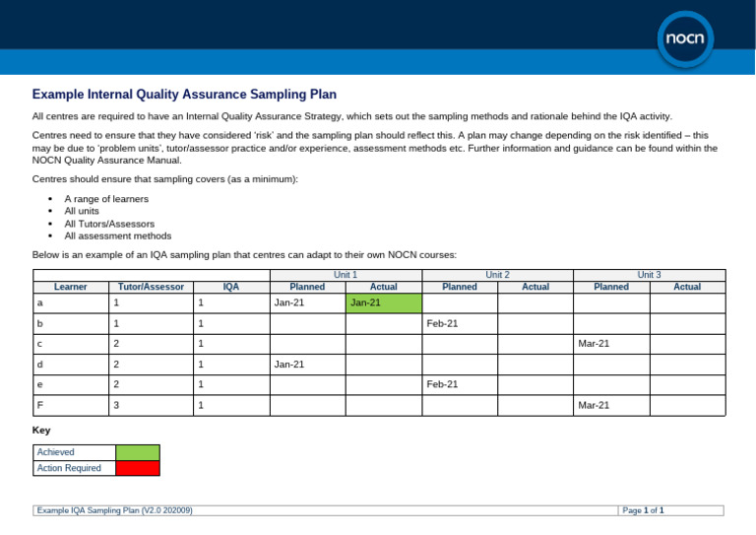
Task: Click the 'Planned' header under Unit 1
Action: [x=307, y=287]
